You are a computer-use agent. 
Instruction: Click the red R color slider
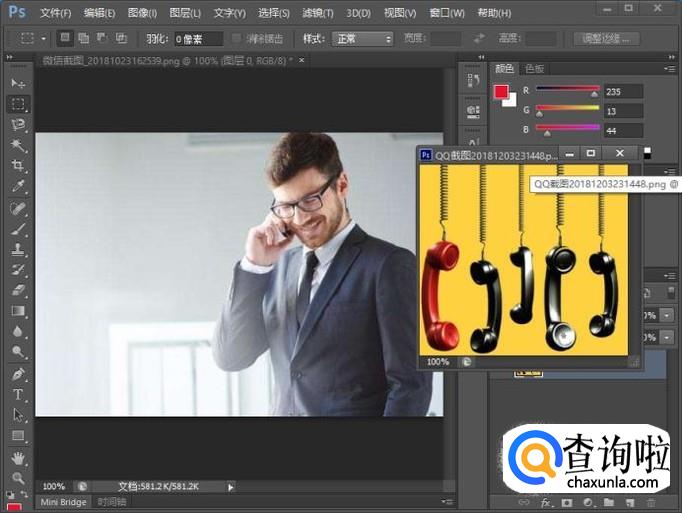[x=568, y=90]
